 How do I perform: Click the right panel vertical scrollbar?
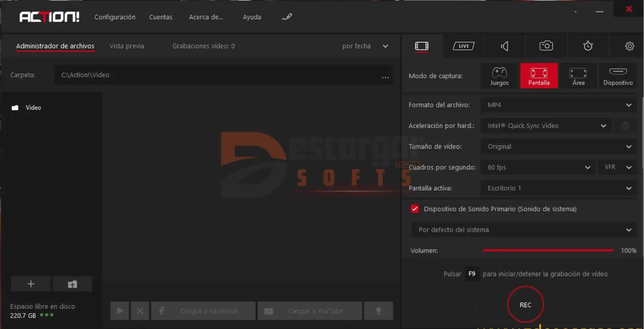point(642,133)
